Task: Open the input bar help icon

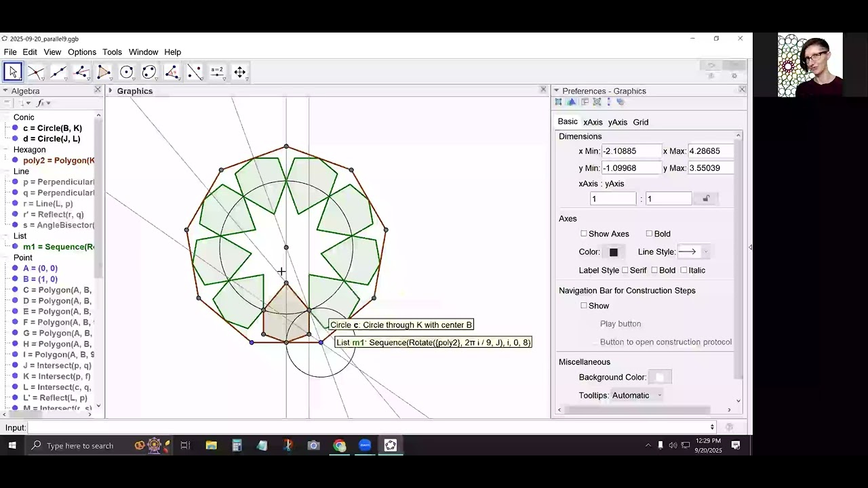Action: [730, 428]
